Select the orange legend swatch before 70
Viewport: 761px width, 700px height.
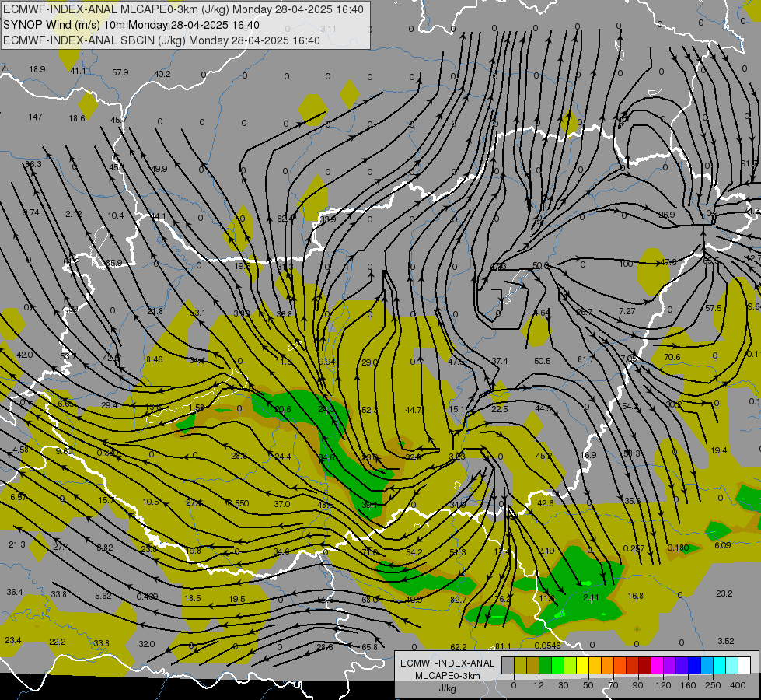[x=608, y=665]
